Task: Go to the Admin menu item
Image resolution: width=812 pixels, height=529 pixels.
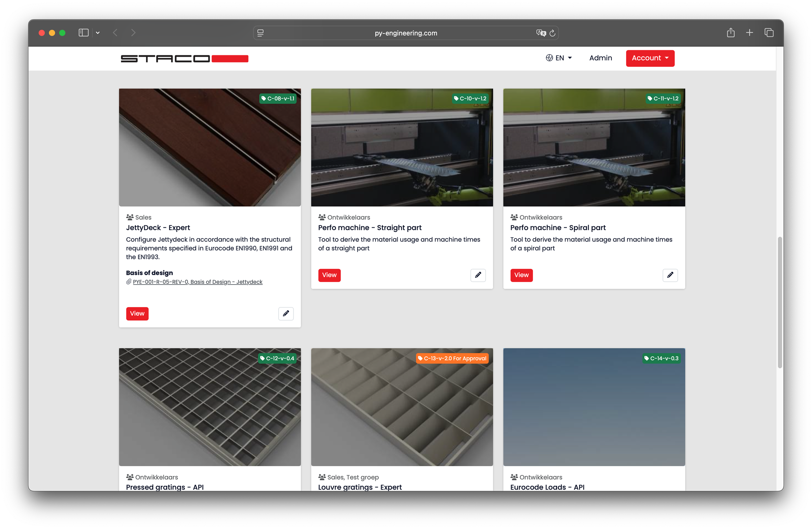Action: tap(600, 58)
